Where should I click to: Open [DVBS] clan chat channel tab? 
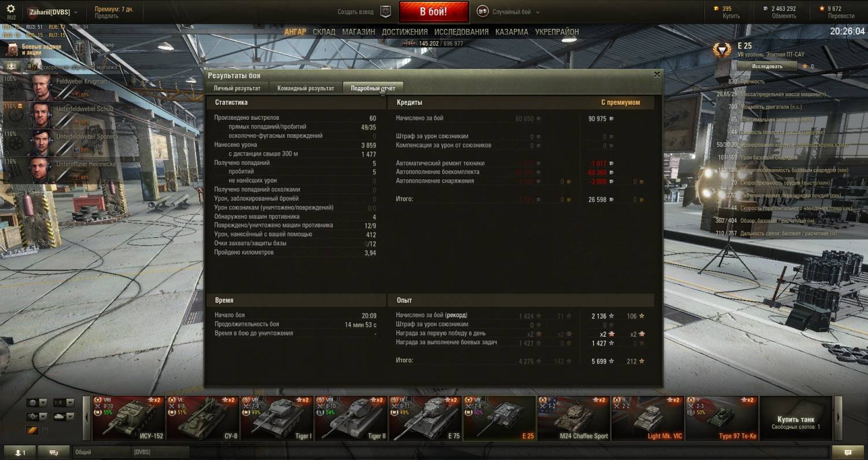(x=160, y=452)
